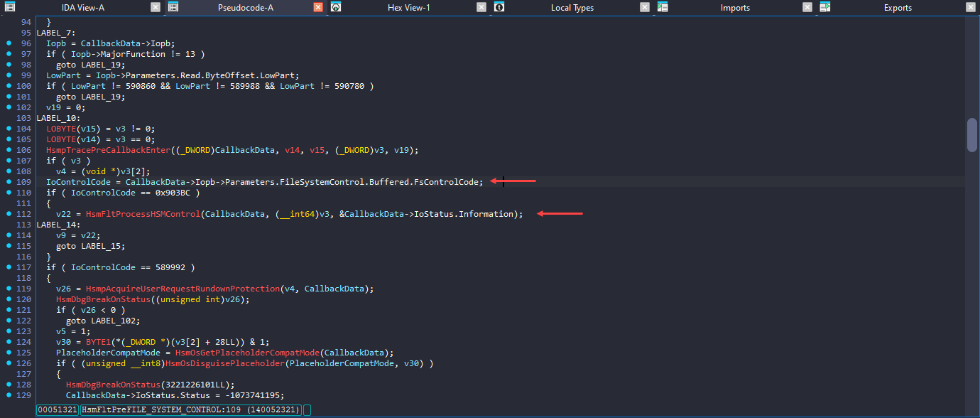Click the Exports tab icon
This screenshot has width=980, height=418.
[825, 8]
